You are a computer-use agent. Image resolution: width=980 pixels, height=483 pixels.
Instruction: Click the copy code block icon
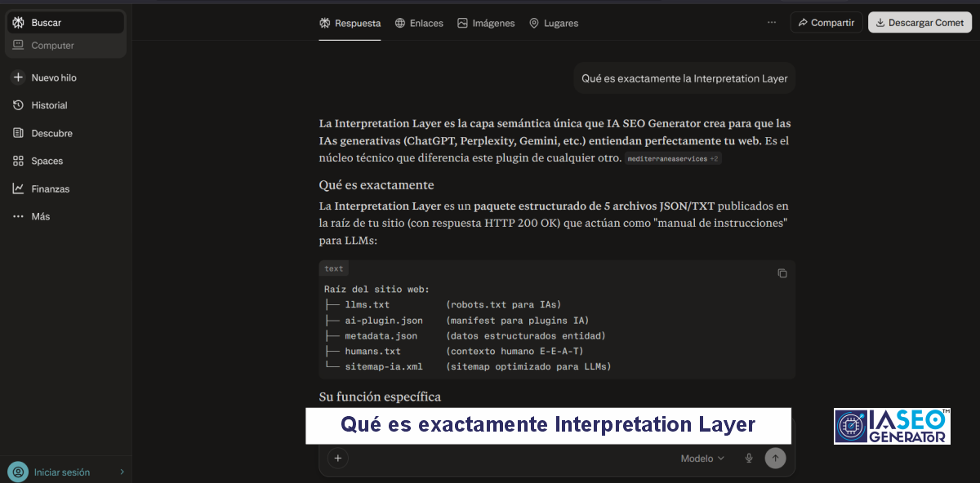click(x=782, y=273)
